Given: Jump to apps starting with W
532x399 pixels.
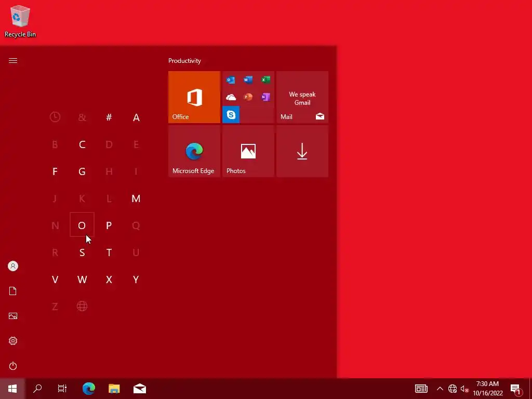Looking at the screenshot, I should click(82, 280).
